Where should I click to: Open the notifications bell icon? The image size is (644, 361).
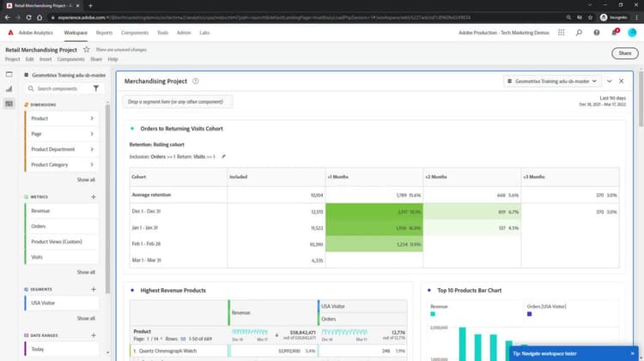point(615,33)
